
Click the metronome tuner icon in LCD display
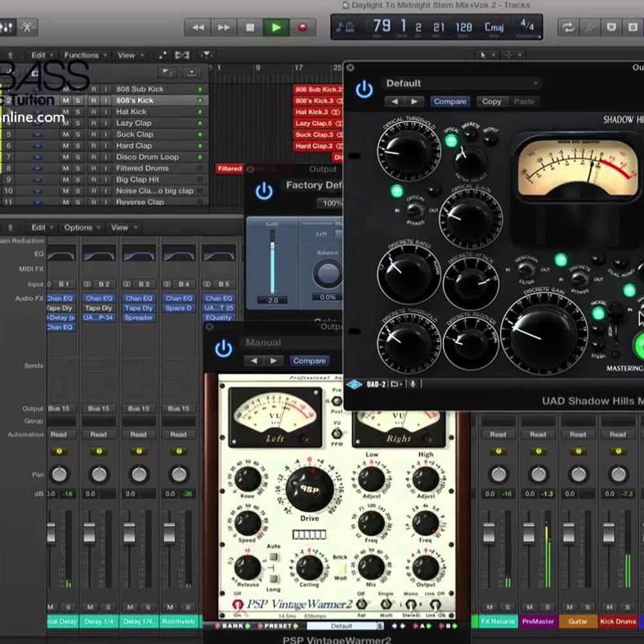click(x=345, y=27)
